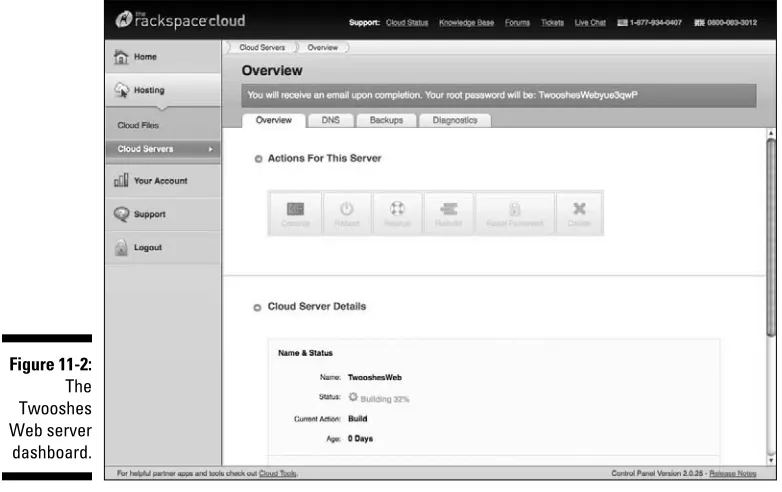Select the Hosting sidebar item

[163, 90]
